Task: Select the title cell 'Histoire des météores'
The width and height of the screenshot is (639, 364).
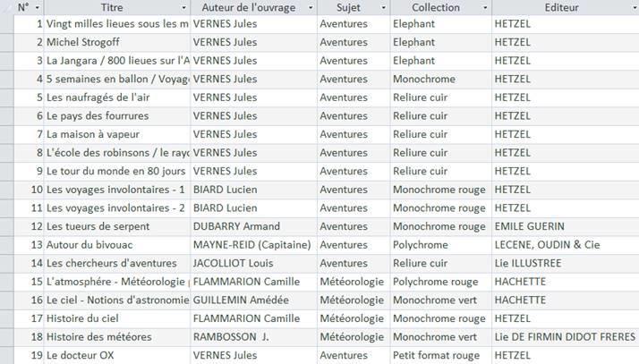Action: click(117, 337)
